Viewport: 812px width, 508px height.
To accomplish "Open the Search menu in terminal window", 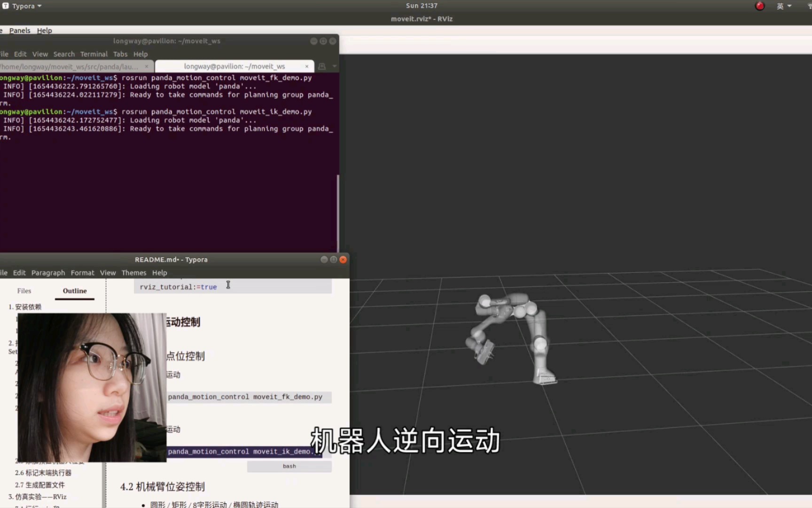I will (x=64, y=54).
